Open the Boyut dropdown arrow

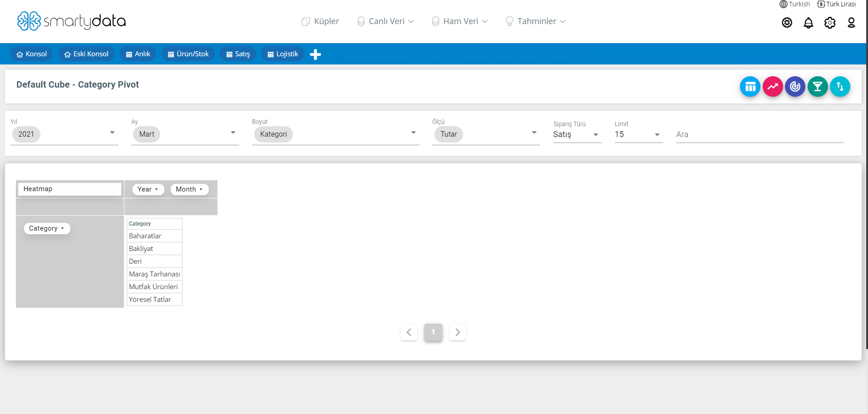(x=413, y=133)
